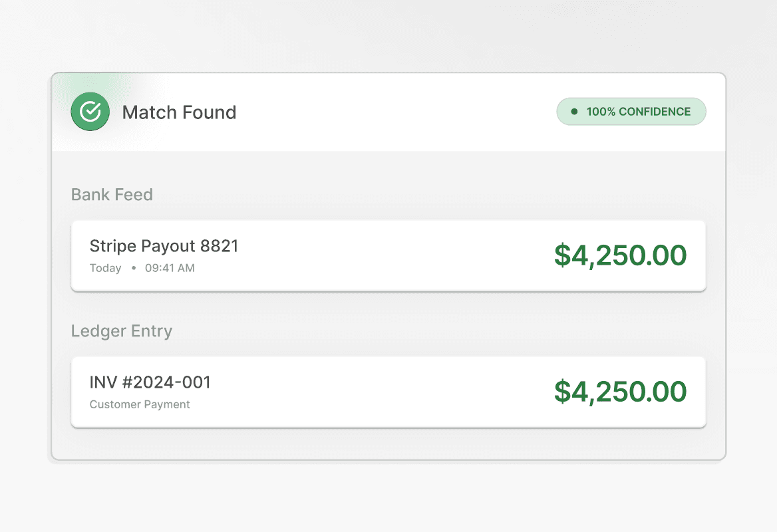The width and height of the screenshot is (777, 532).
Task: Click the word CONFIDENCE in the badge
Action: (655, 112)
